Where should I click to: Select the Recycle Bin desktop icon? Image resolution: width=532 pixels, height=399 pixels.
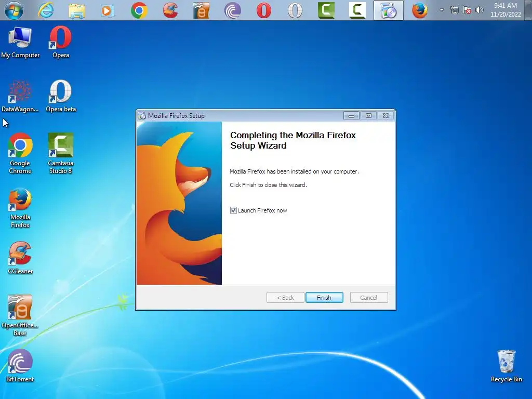(506, 366)
